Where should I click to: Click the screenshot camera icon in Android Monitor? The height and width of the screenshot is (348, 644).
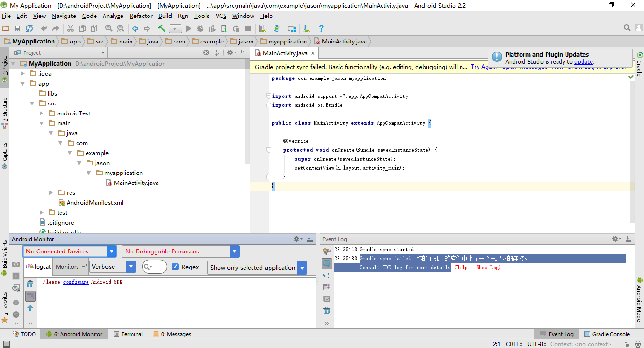tap(16, 264)
